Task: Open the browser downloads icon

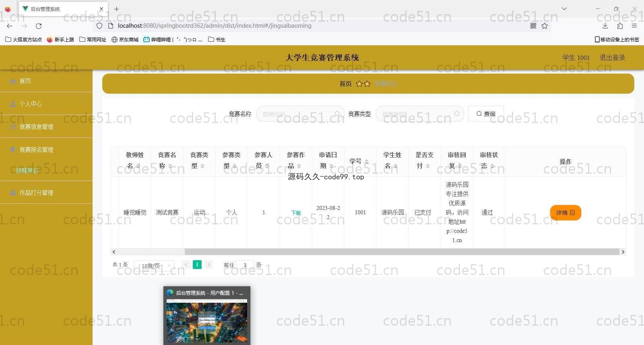Action: point(605,26)
